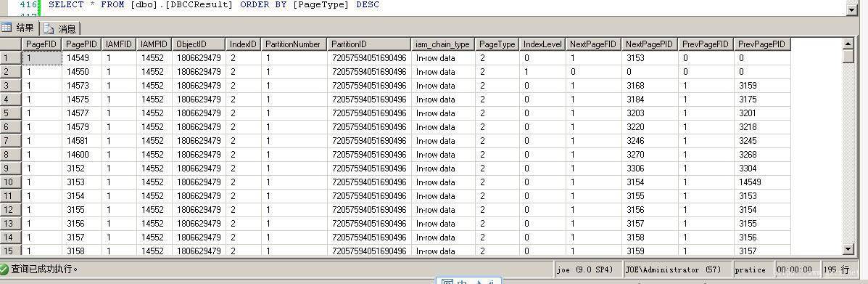Screen dimensions: 868x284
Task: Select entire row 10 via its row header
Action: 11,182
